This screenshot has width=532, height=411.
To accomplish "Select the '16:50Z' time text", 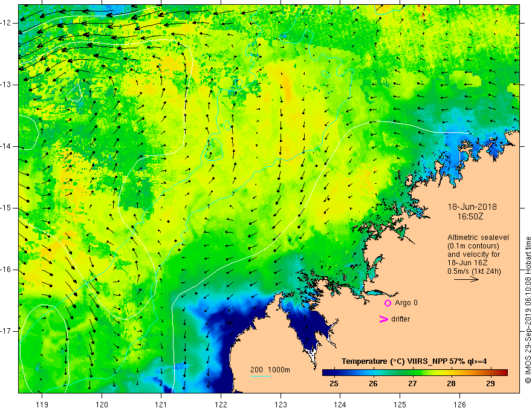I will pos(470,216).
